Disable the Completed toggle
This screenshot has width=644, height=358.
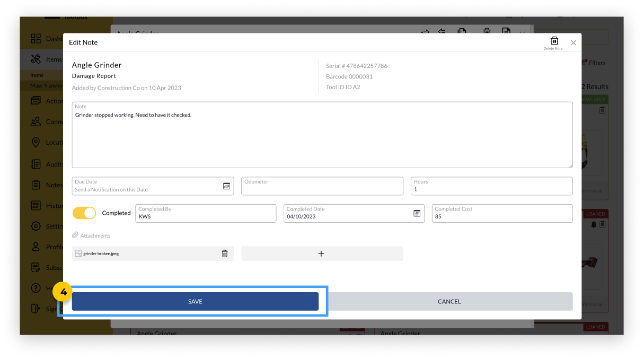[x=84, y=213]
